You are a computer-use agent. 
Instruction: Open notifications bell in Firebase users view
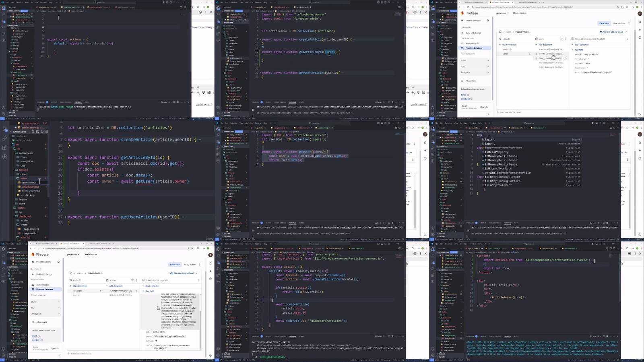pyautogui.click(x=640, y=22)
